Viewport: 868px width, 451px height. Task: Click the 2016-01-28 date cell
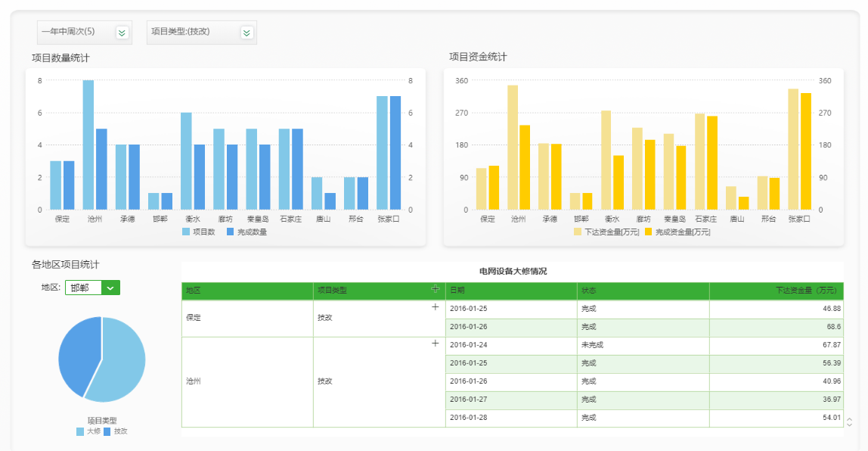[511, 418]
